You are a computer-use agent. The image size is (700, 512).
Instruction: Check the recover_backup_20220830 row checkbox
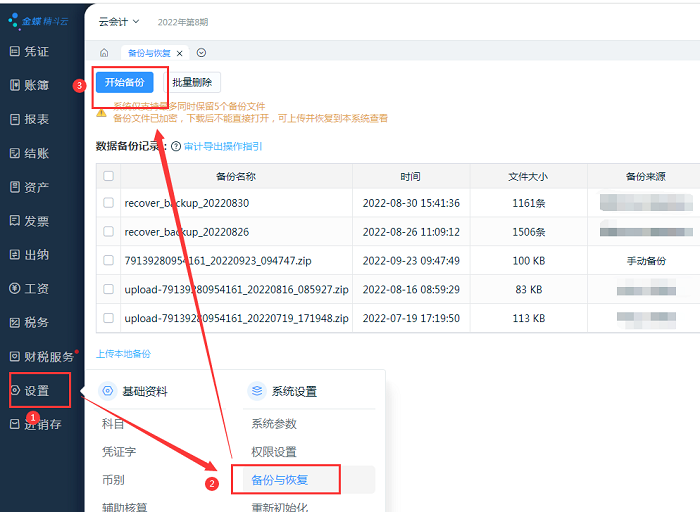109,203
